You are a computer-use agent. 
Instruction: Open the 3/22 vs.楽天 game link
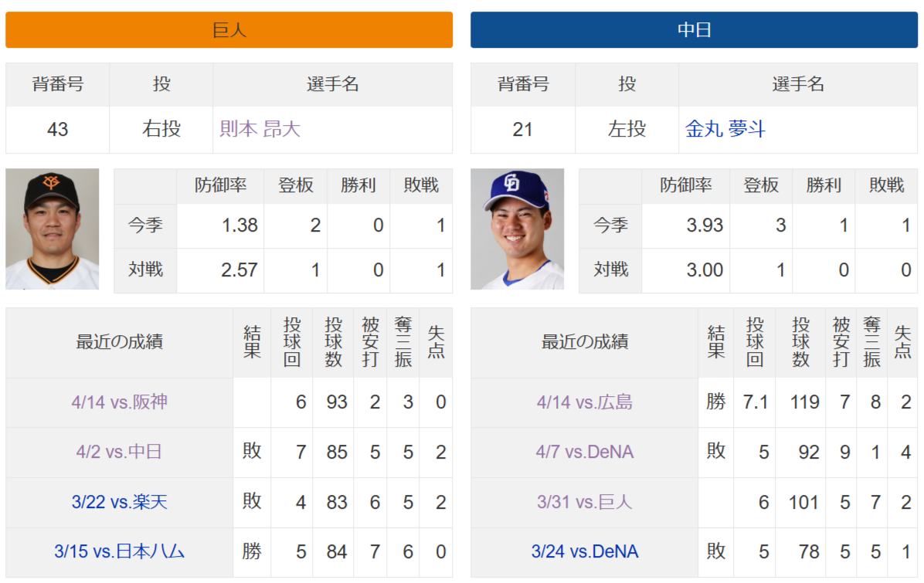click(119, 503)
